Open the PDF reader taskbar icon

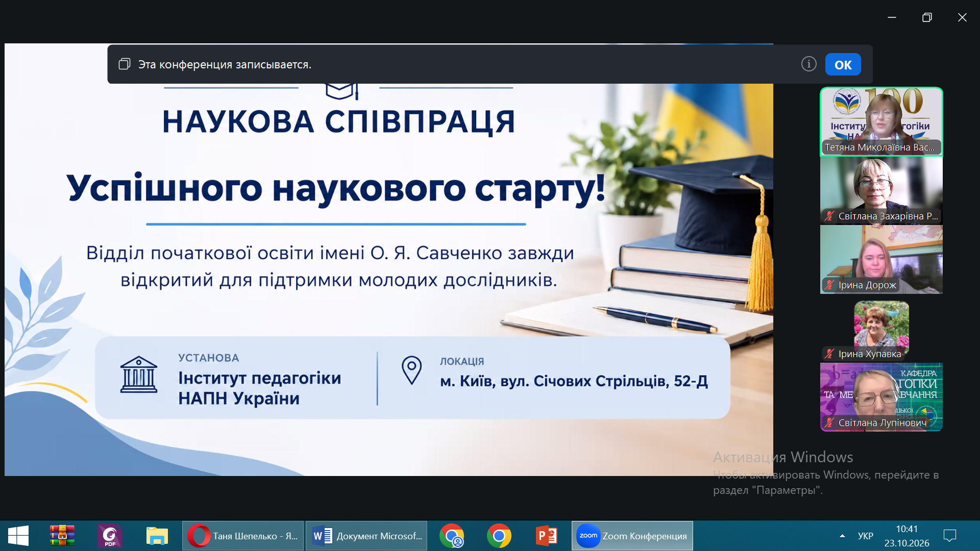coord(110,536)
